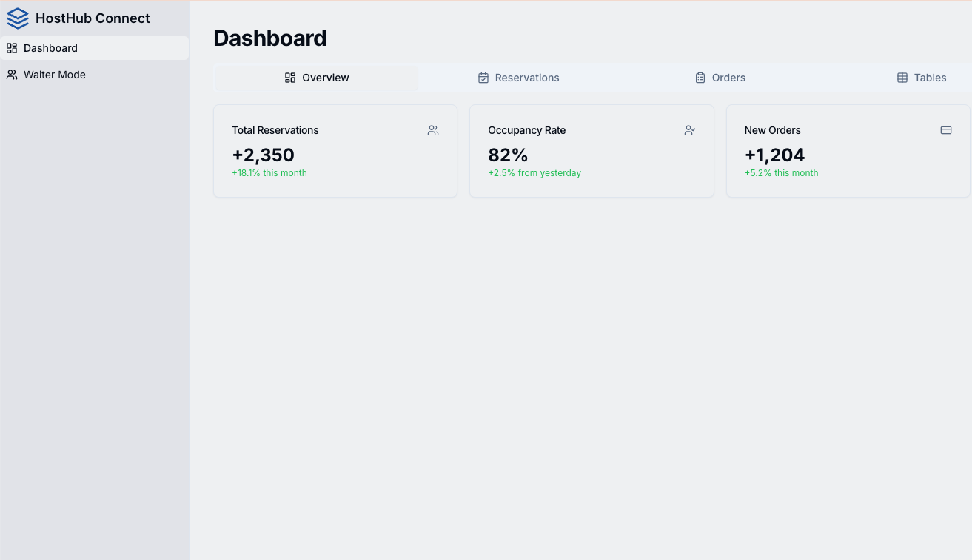Select the Overview tab label
The image size is (972, 560).
pyautogui.click(x=326, y=78)
